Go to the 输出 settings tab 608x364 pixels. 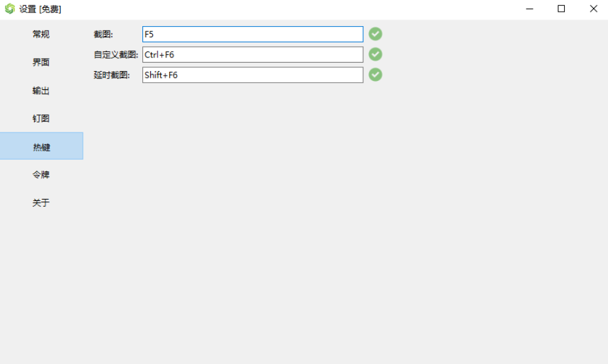pos(41,91)
